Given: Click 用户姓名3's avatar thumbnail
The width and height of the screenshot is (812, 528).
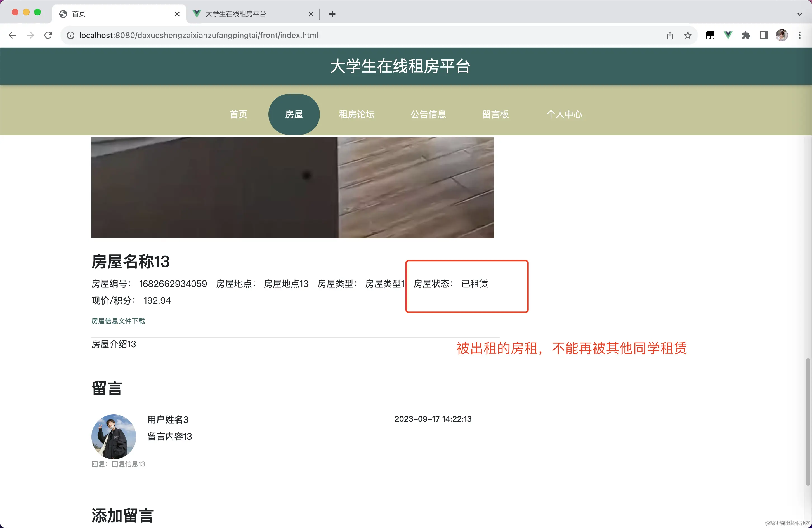Looking at the screenshot, I should [x=113, y=436].
